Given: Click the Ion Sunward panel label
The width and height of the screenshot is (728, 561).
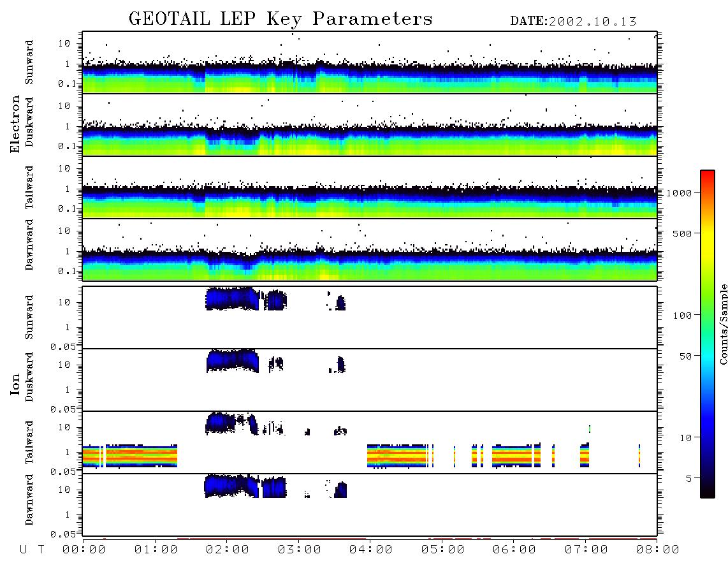Looking at the screenshot, I should pos(29,317).
